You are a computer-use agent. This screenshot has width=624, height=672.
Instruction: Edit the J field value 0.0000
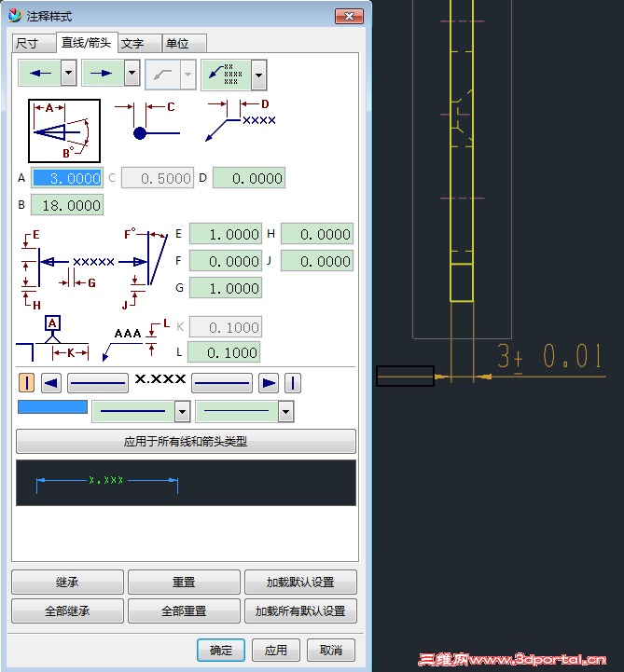click(x=317, y=261)
